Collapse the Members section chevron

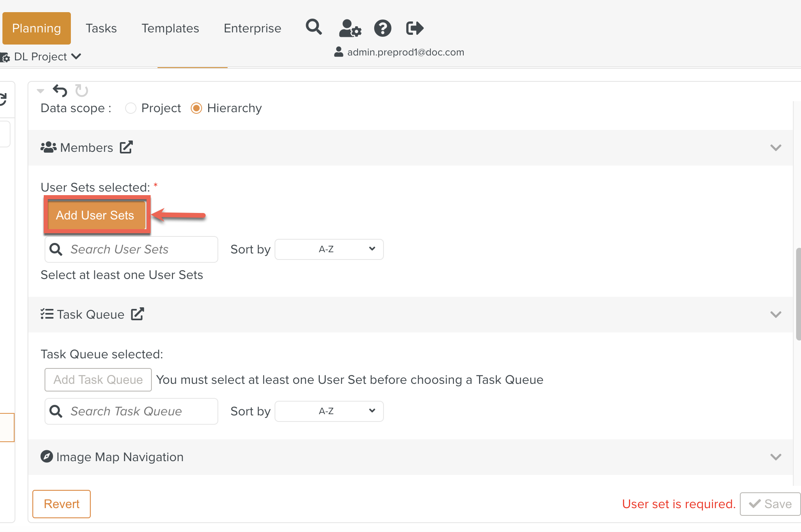tap(775, 148)
